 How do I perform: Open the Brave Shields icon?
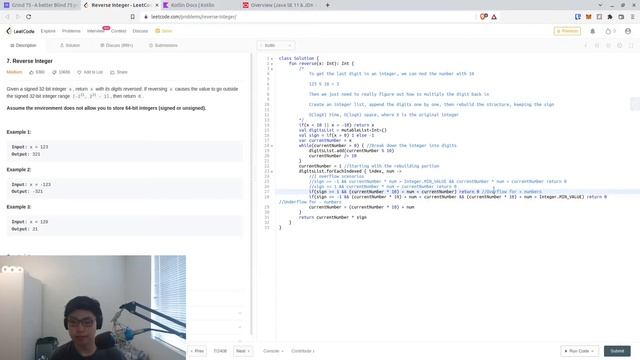(484, 17)
